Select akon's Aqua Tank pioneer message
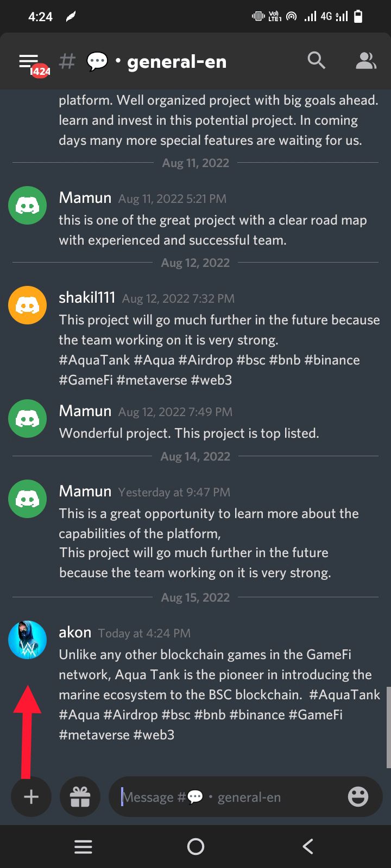The image size is (391, 868). [x=219, y=695]
